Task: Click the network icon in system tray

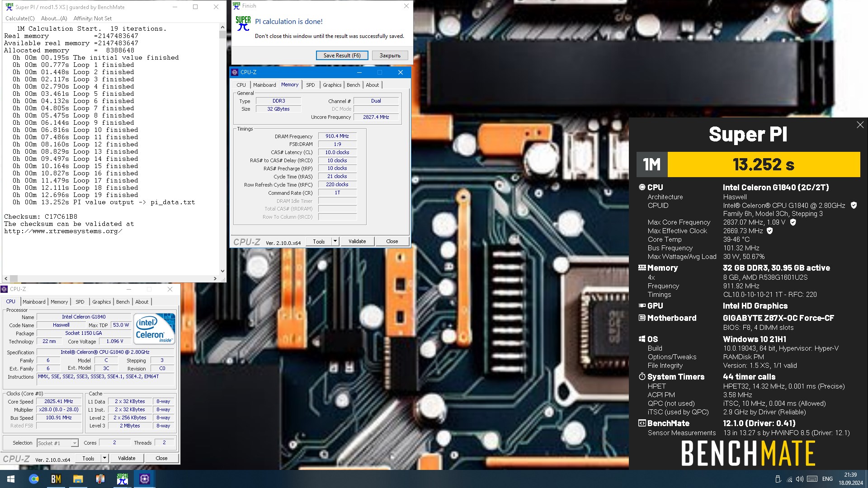Action: (x=789, y=479)
